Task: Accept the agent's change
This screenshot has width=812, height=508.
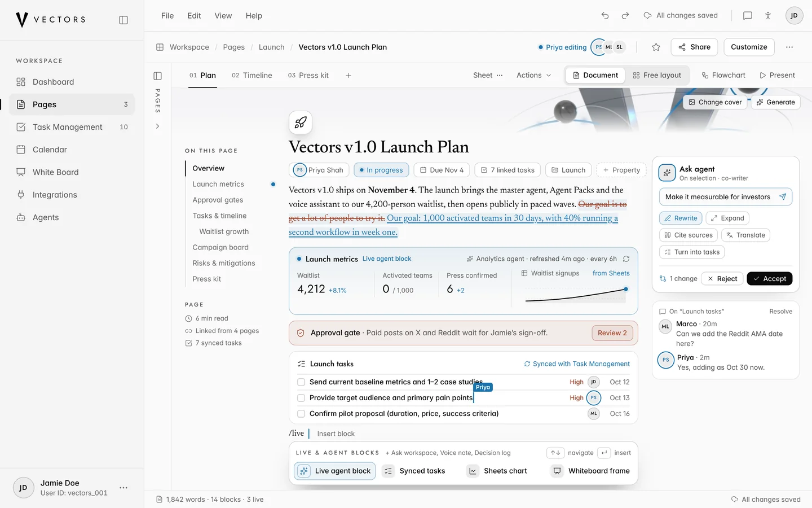Action: [770, 279]
